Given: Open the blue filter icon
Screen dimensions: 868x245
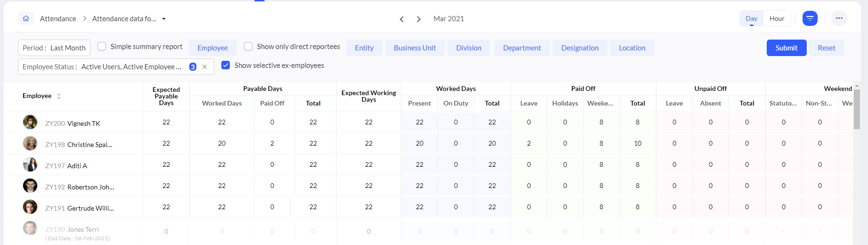Looking at the screenshot, I should tap(810, 18).
